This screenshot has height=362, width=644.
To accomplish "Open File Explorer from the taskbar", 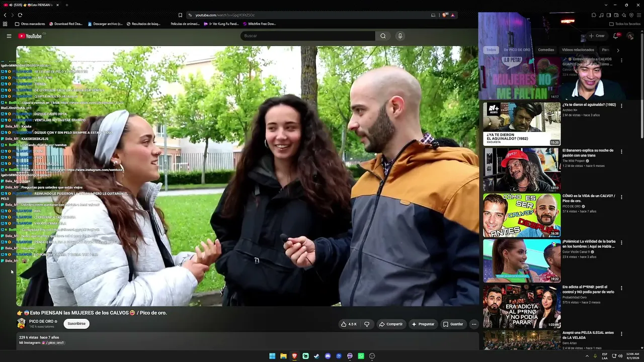I will point(283,356).
